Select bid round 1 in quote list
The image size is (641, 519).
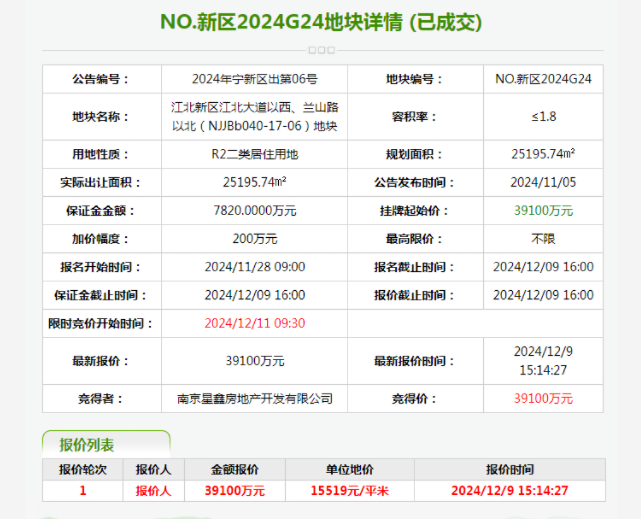83,490
